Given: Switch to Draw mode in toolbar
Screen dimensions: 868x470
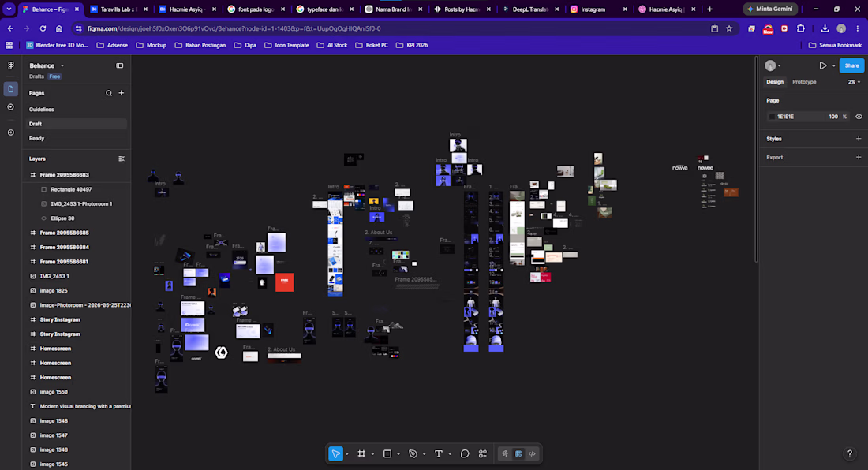Looking at the screenshot, I should [x=505, y=454].
